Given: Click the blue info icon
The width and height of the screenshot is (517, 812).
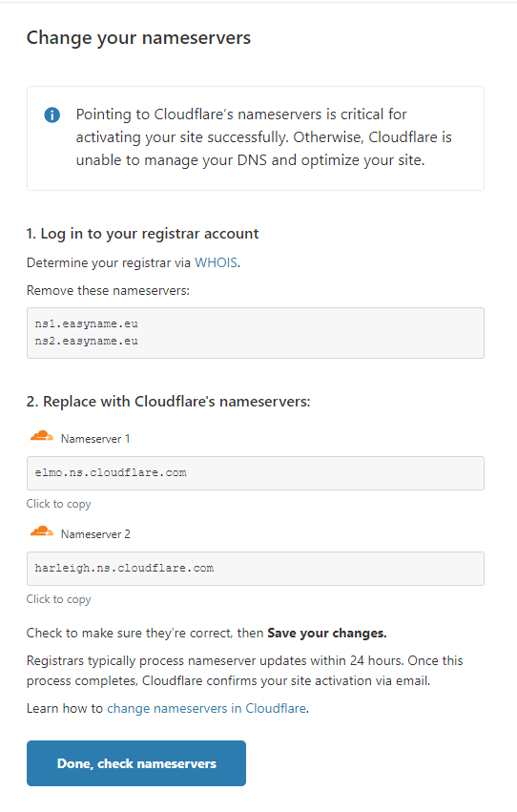Looking at the screenshot, I should 52,115.
